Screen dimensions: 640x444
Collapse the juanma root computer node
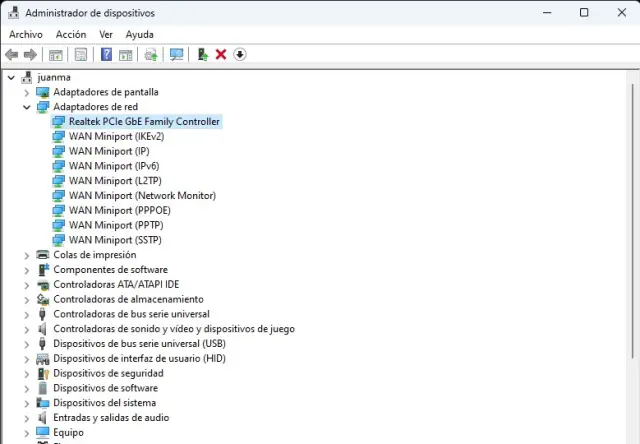pos(11,77)
